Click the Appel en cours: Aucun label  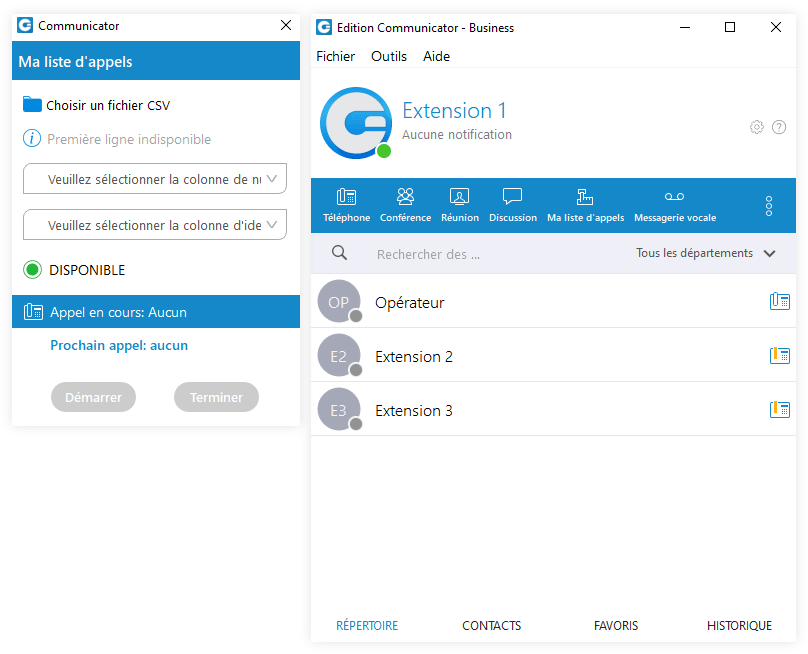tap(119, 312)
